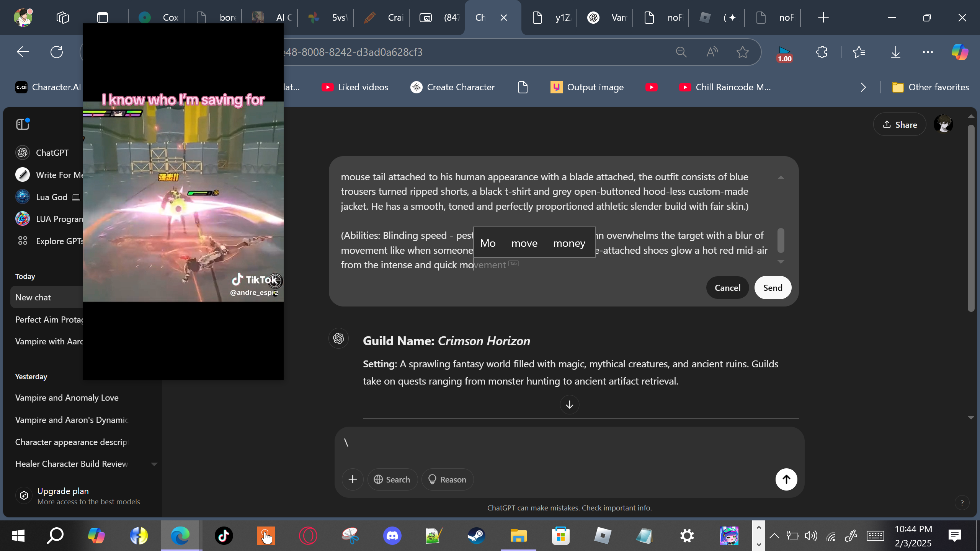
Task: Send the edited message
Action: coord(773,288)
